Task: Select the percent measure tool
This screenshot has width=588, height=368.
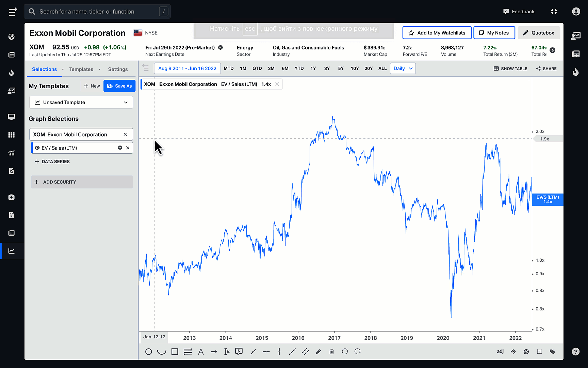Action: point(227,352)
